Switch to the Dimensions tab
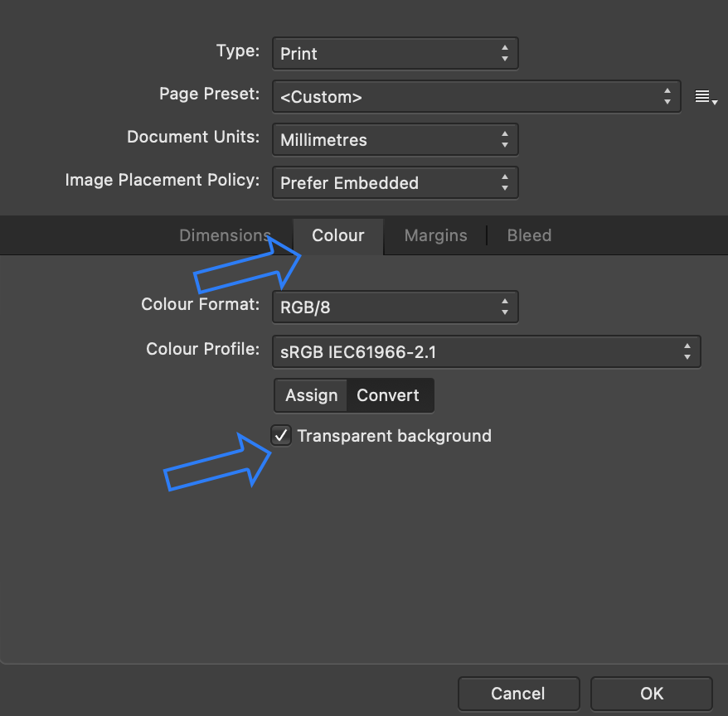This screenshot has width=728, height=716. coord(225,235)
